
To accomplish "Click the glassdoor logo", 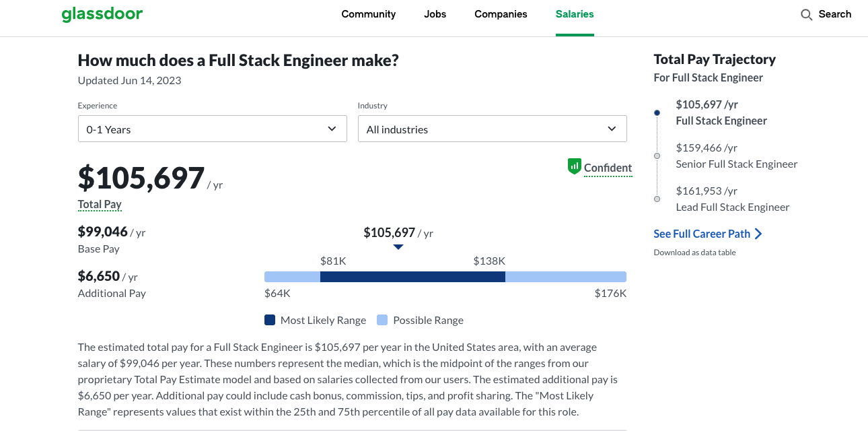I will click(x=102, y=14).
